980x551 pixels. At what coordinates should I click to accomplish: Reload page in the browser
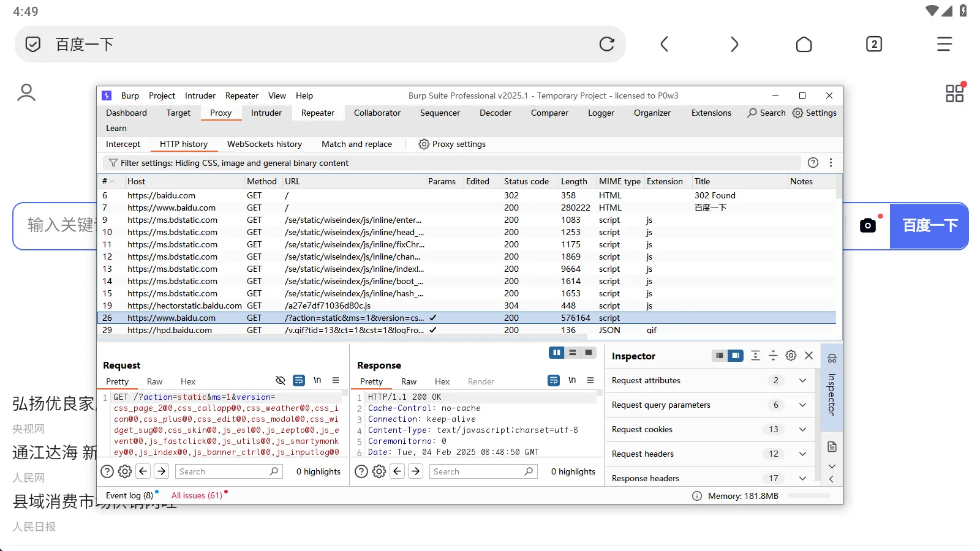click(x=606, y=44)
